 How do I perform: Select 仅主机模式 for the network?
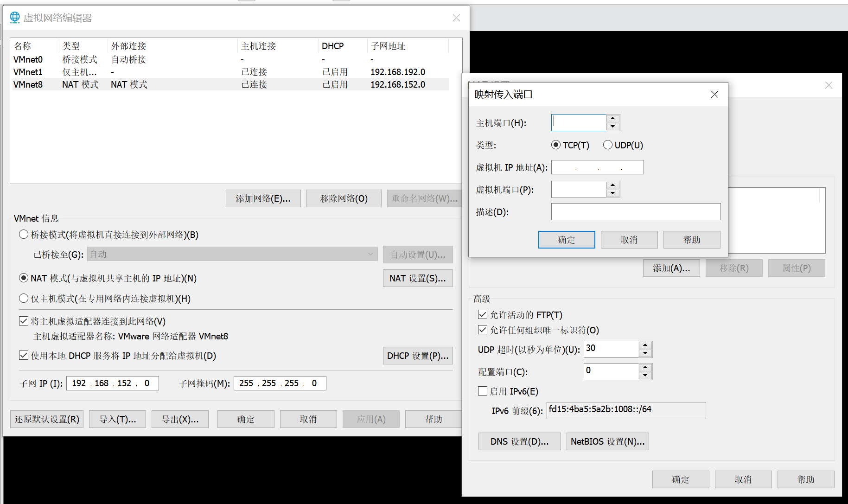pos(24,298)
